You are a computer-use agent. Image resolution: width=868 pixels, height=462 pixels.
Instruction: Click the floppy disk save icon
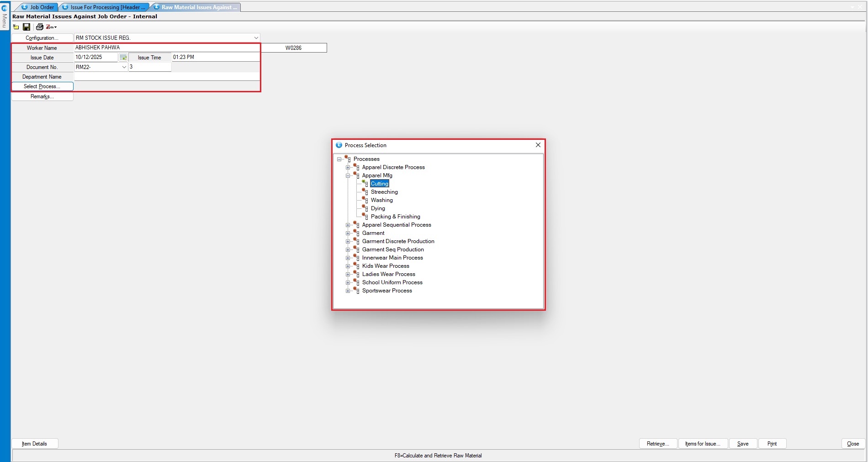26,27
